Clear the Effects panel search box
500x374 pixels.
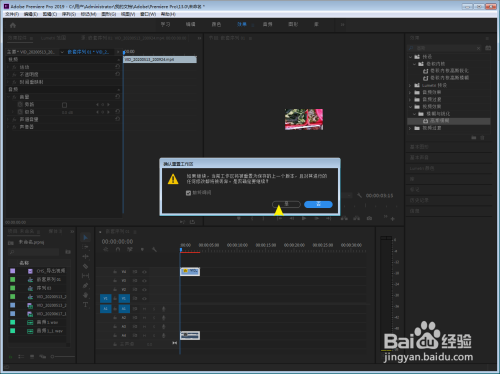(x=479, y=48)
